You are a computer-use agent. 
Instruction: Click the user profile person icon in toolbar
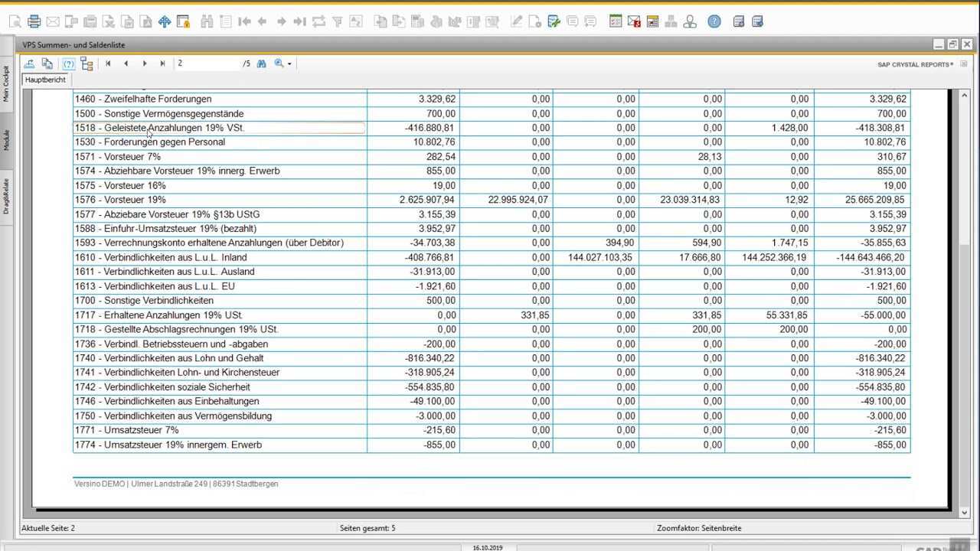690,22
